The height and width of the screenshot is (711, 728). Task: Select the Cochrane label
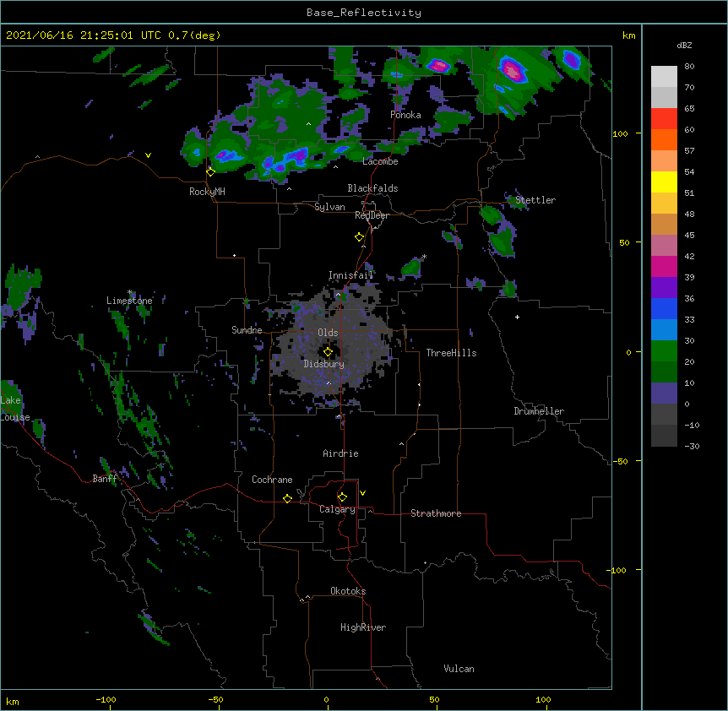tap(272, 480)
